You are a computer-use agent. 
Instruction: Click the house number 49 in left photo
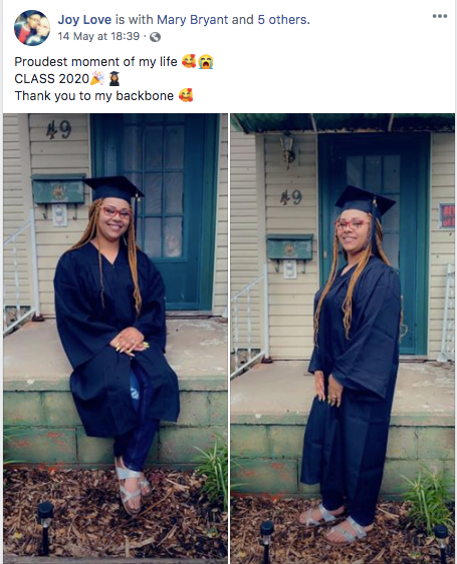(x=59, y=129)
